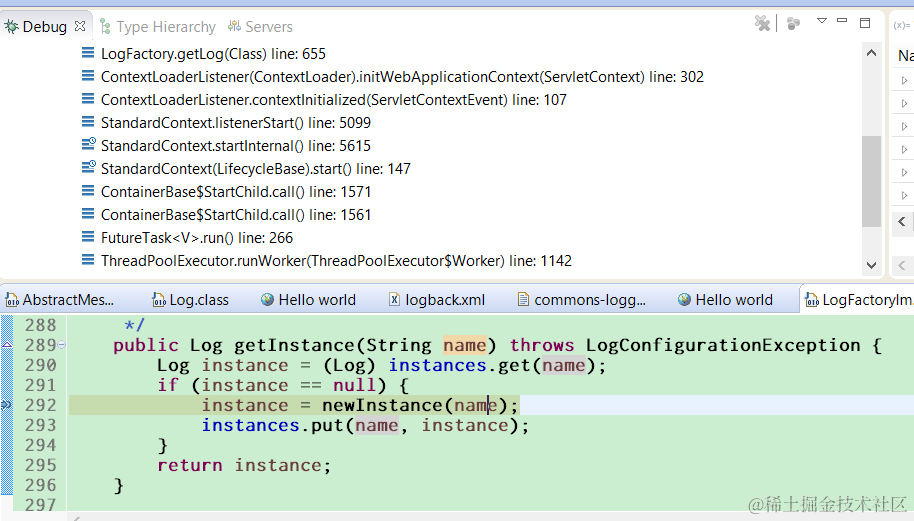Expand the first variable row in Variables
Screen dimensions: 914x521
[904, 80]
